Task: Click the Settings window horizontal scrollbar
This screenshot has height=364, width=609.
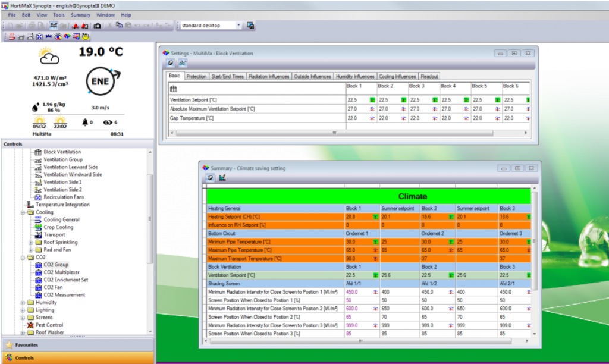Action: click(x=334, y=133)
